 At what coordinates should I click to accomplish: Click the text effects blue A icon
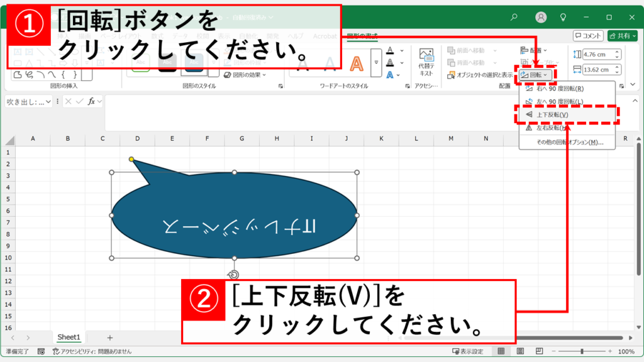(x=390, y=75)
